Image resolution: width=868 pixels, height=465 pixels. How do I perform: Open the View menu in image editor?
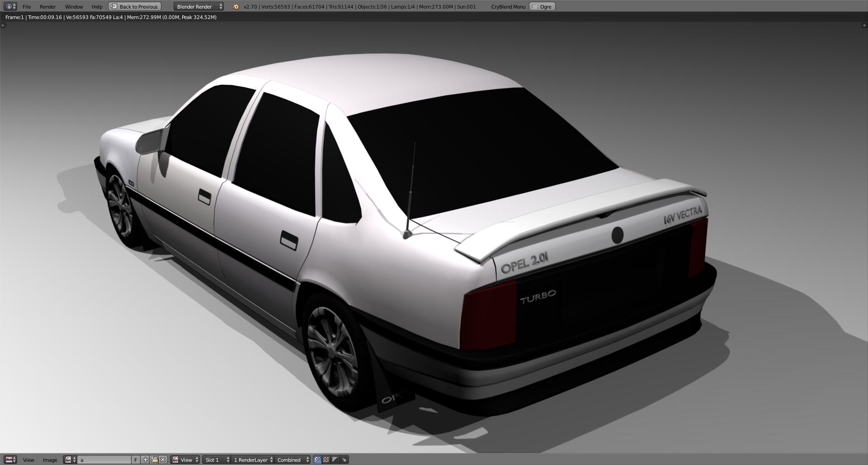28,460
